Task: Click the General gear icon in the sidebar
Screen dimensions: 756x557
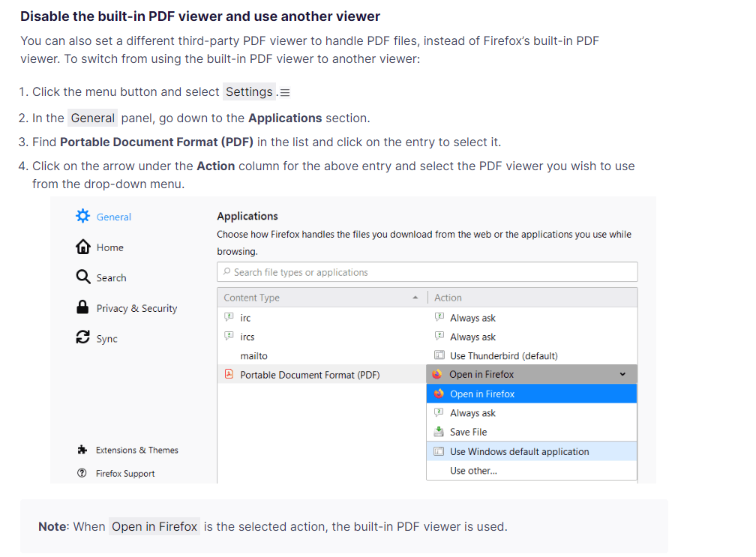Action: (83, 216)
